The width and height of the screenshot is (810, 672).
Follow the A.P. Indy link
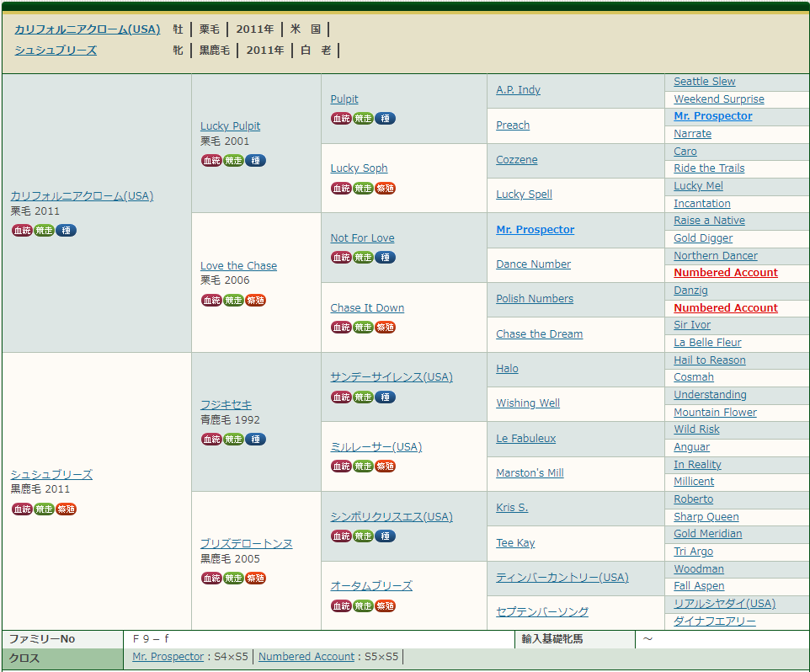(x=518, y=90)
